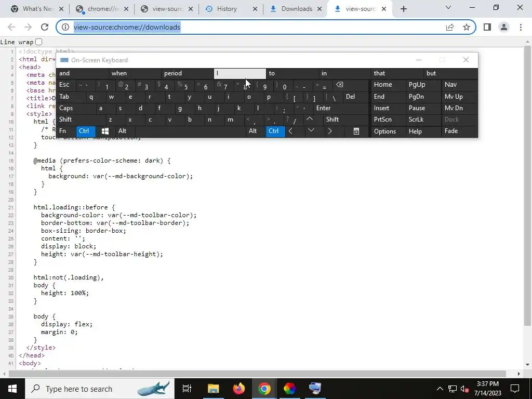Open Task View from the taskbar
This screenshot has height=399, width=532.
[187, 389]
